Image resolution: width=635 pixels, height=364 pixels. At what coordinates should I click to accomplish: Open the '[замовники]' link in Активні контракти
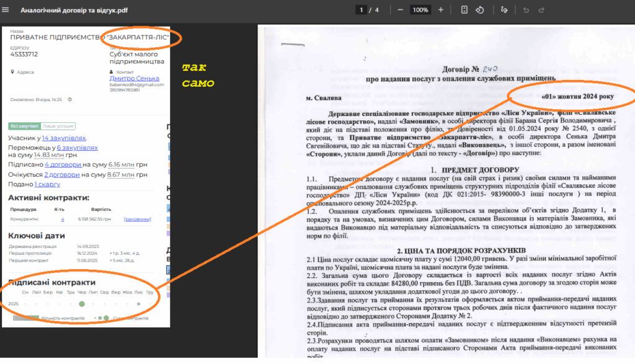136,220
